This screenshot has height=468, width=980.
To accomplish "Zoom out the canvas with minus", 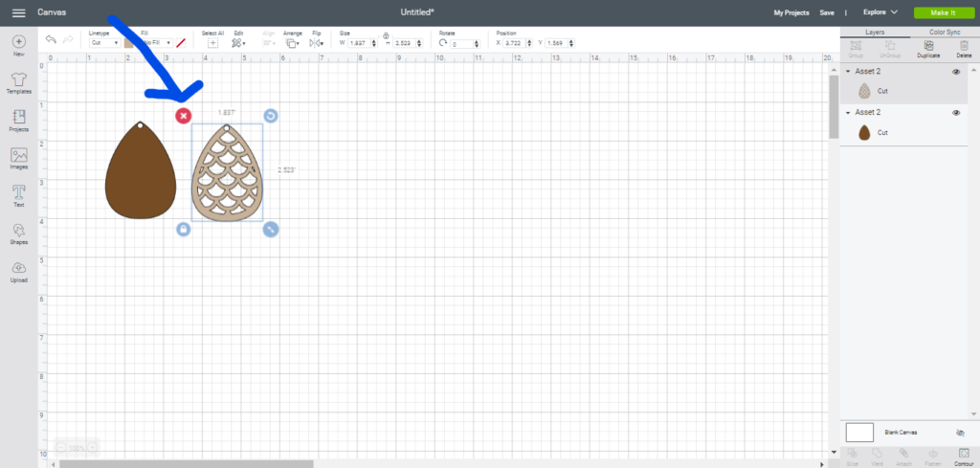I will click(60, 447).
